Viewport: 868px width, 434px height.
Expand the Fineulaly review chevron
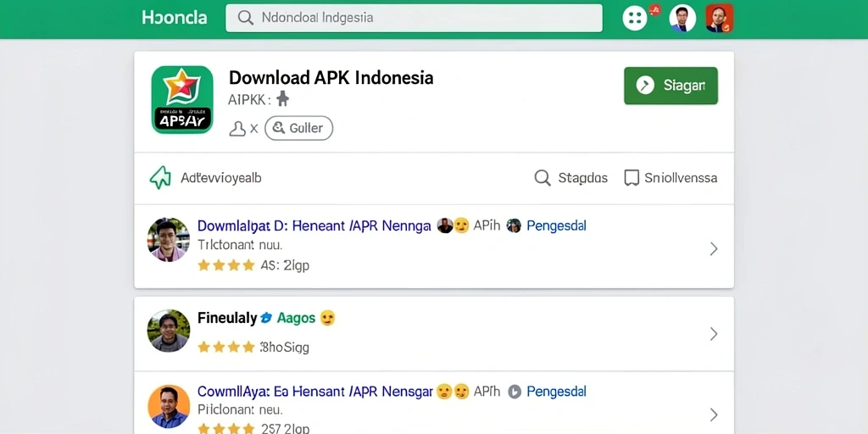714,334
